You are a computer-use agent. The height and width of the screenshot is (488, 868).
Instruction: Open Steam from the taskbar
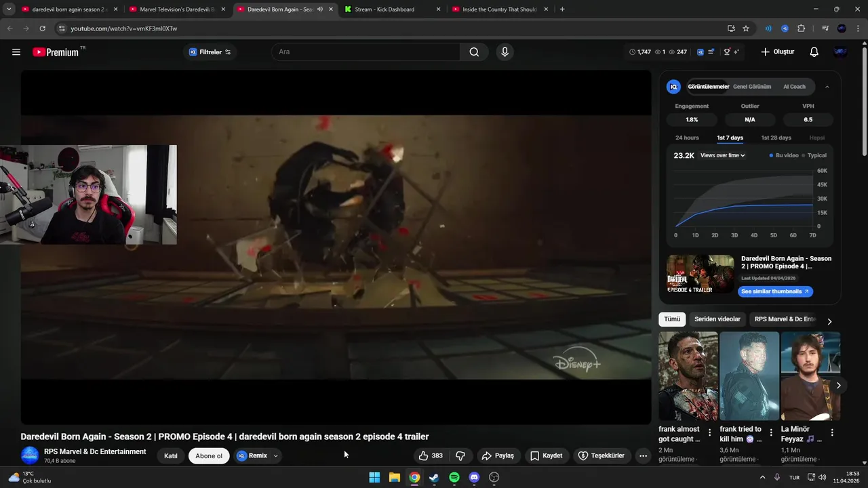pyautogui.click(x=434, y=477)
